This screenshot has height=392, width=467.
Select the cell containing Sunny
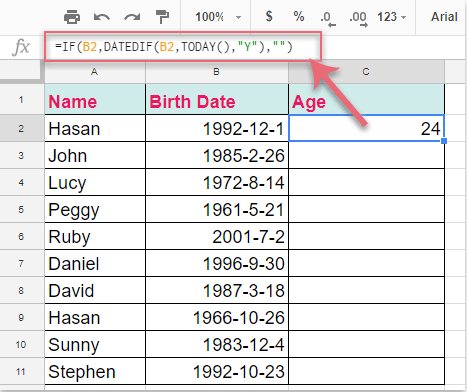point(95,344)
